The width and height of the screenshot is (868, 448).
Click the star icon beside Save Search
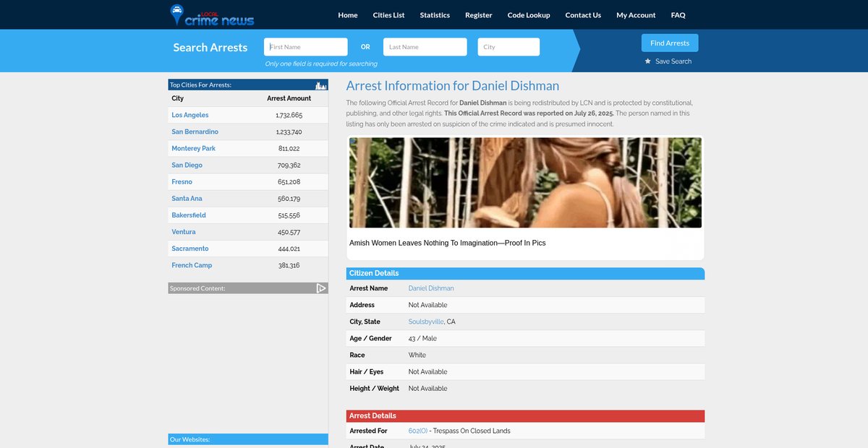click(648, 61)
